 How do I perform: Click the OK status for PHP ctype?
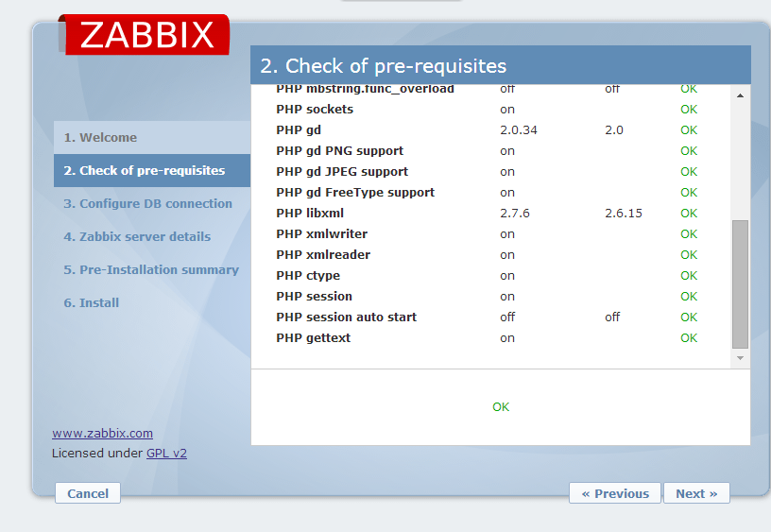click(689, 276)
